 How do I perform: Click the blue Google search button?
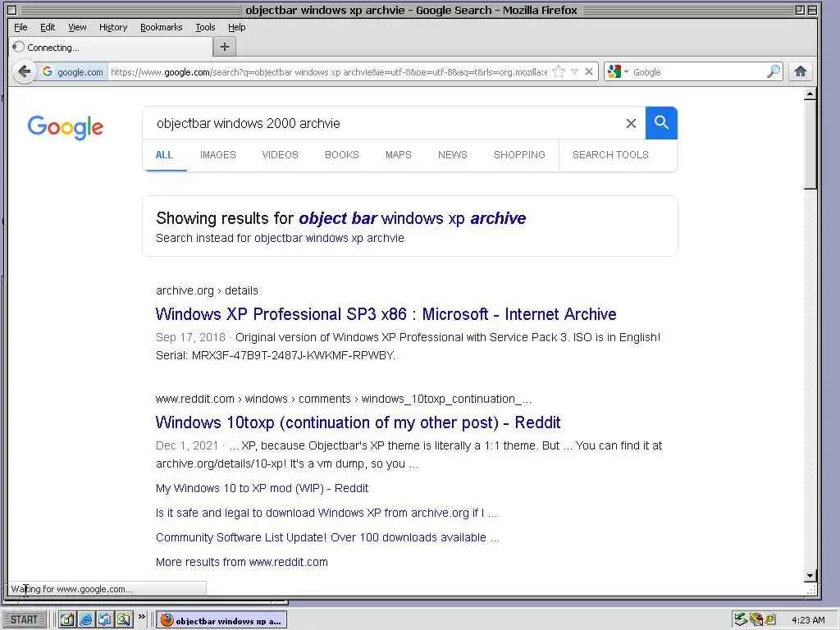pos(662,123)
